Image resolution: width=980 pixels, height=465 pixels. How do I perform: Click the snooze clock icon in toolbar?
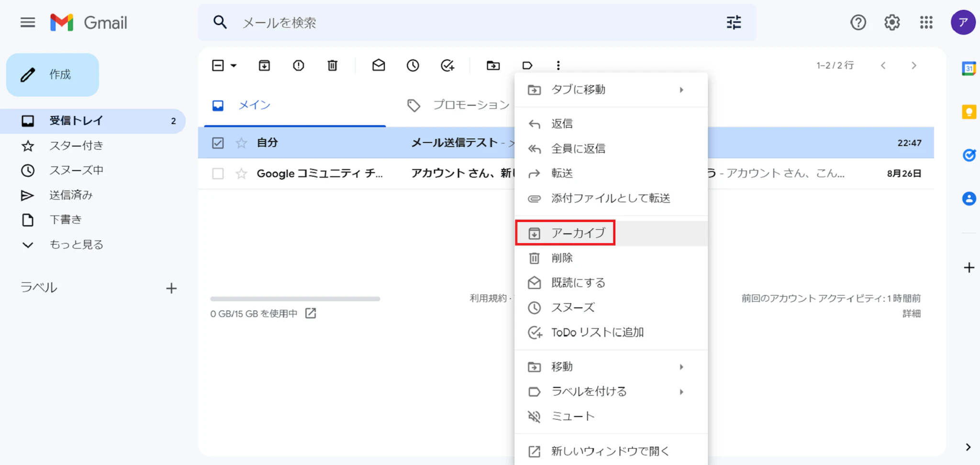coord(412,66)
